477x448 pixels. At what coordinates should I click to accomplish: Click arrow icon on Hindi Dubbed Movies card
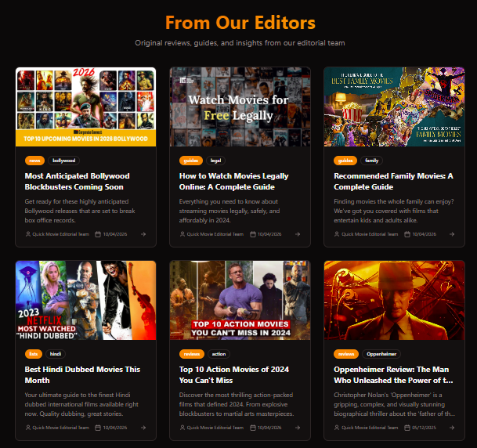[143, 428]
